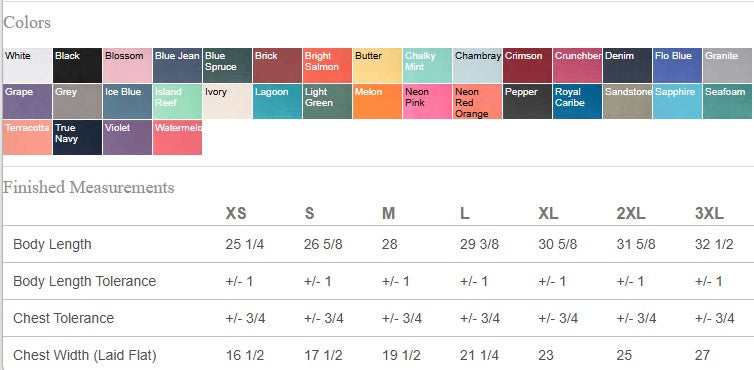The height and width of the screenshot is (370, 754).
Task: Choose the Royal Caribe swatch
Action: click(x=578, y=102)
